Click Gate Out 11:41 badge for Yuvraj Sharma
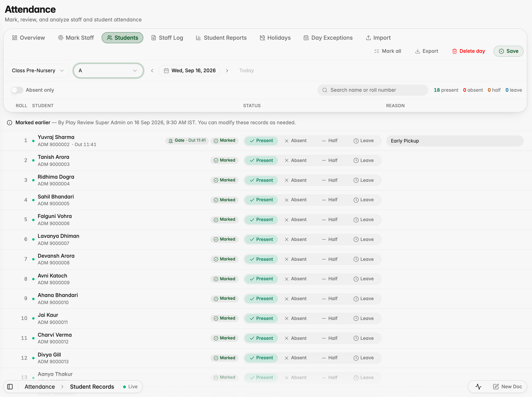This screenshot has height=397, width=532. [x=187, y=141]
